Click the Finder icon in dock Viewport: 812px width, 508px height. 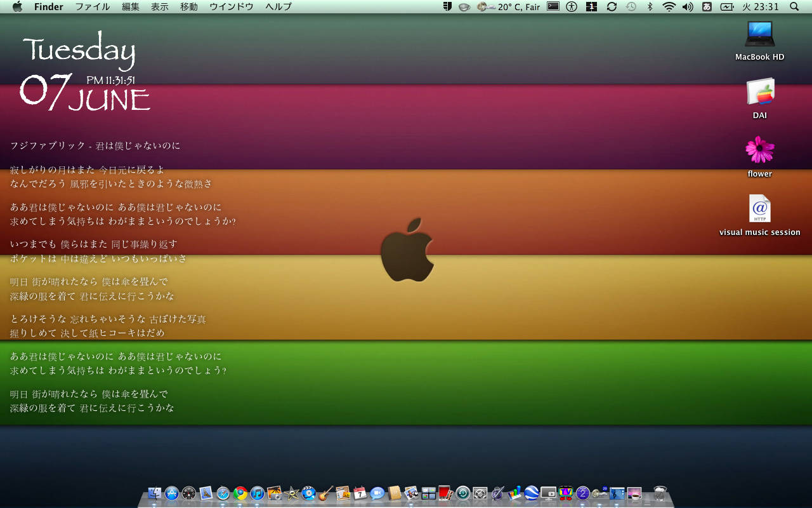click(155, 493)
